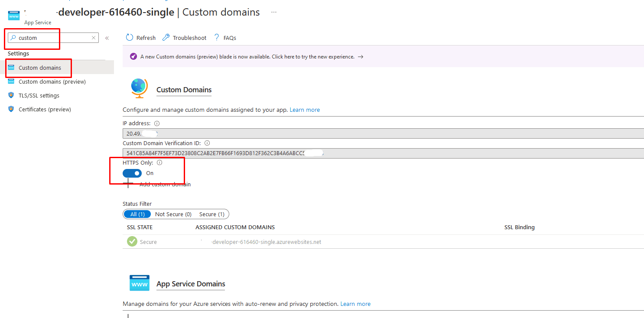This screenshot has height=318, width=644.
Task: Click the search box containing 'custom'
Action: pos(53,38)
